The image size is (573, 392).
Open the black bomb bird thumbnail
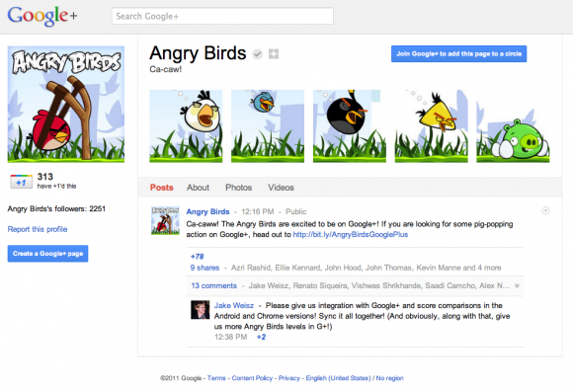pos(350,125)
